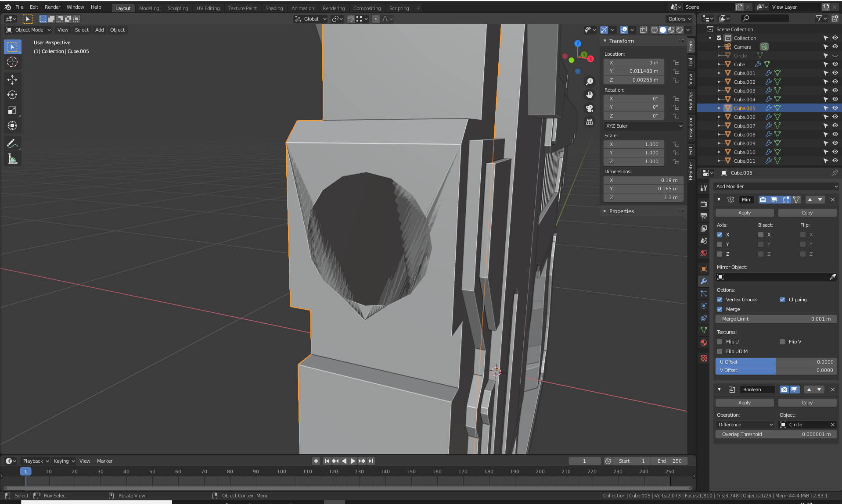Copy the Mirror modifier
Viewport: 842px width, 504px height.
[x=807, y=213]
